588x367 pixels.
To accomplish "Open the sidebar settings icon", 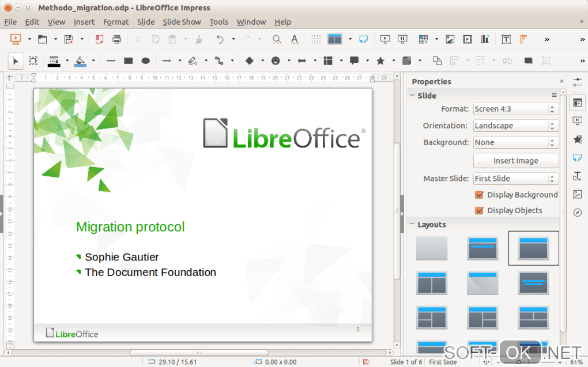I will coord(578,82).
